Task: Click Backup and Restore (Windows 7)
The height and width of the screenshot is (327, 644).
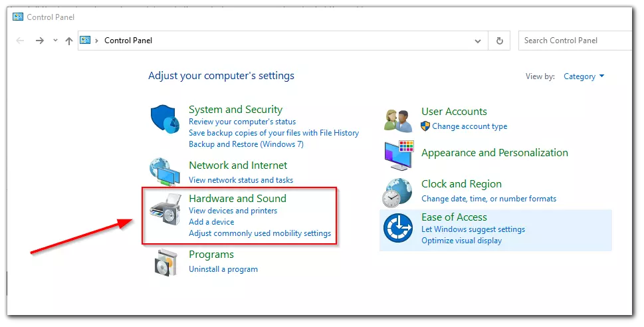Action: (246, 144)
